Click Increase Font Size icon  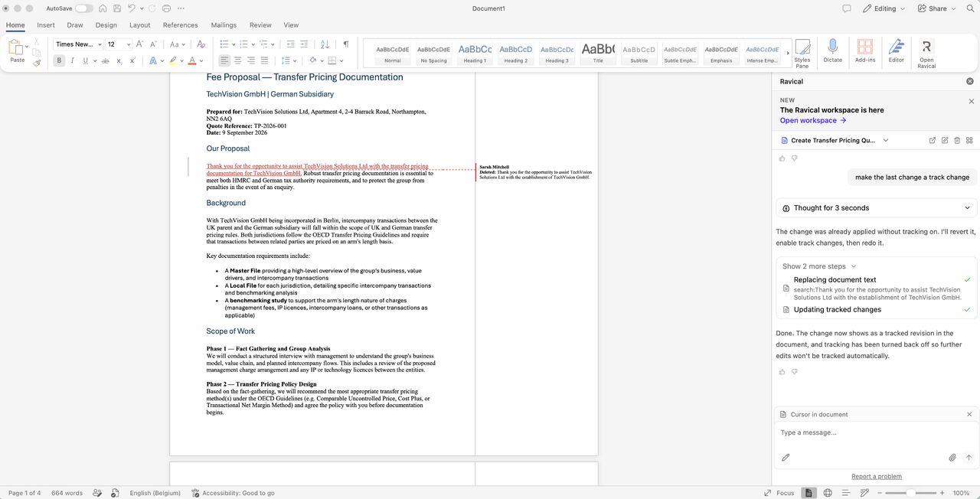[x=140, y=44]
